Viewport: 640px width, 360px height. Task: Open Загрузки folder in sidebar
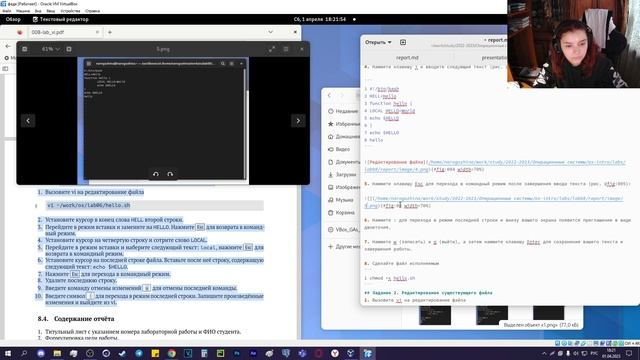[342, 174]
